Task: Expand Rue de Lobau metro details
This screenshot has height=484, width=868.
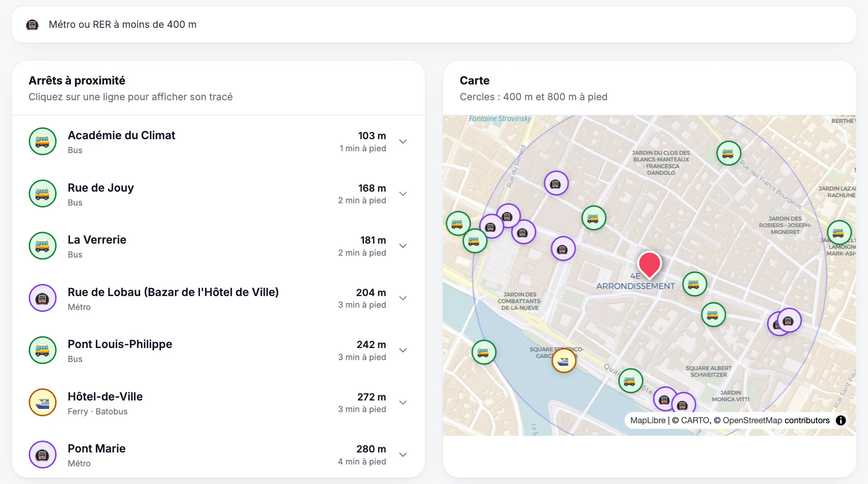Action: pyautogui.click(x=403, y=298)
